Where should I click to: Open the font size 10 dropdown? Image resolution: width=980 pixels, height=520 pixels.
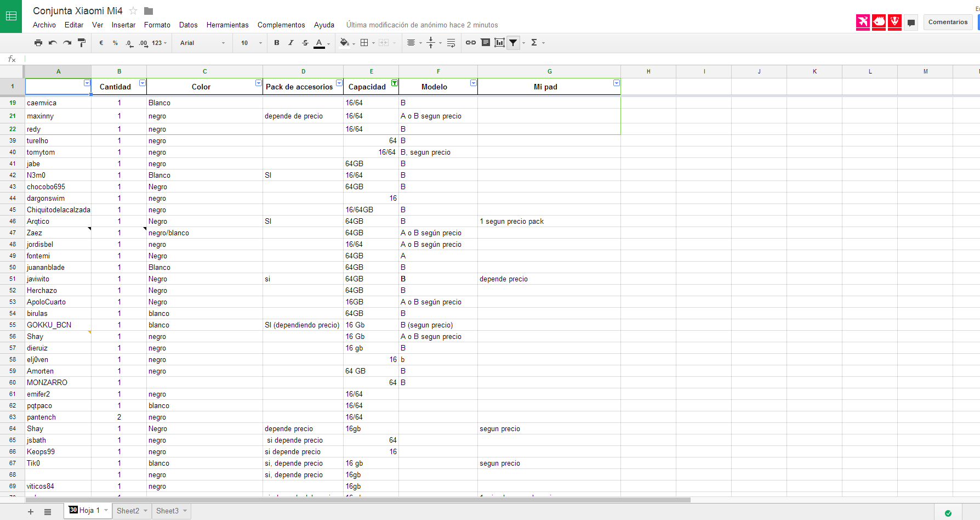(x=252, y=43)
